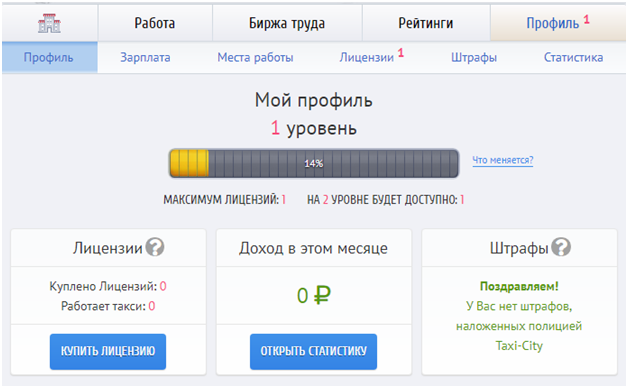
Task: Switch to the Статистика sub-tab
Action: pos(573,57)
